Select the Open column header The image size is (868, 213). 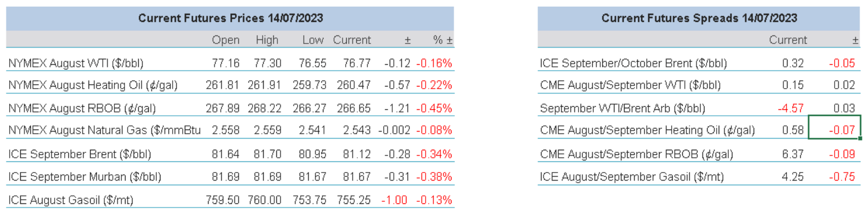pyautogui.click(x=226, y=40)
